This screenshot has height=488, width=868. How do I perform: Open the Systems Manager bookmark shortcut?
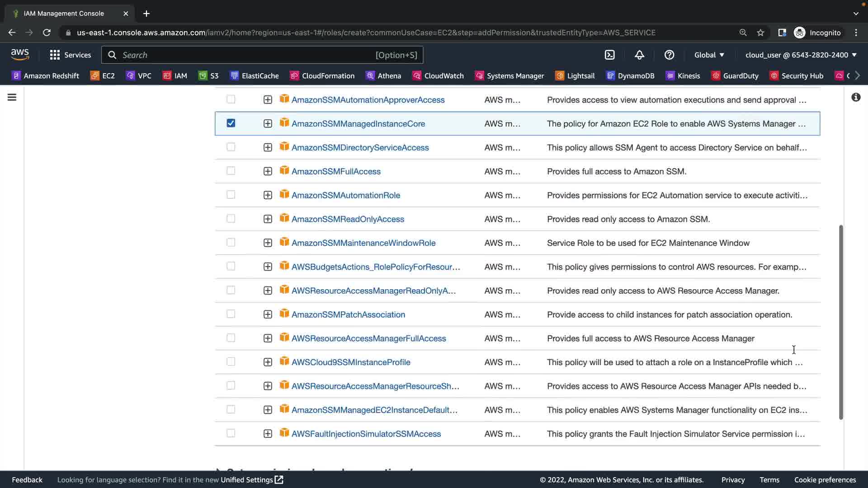509,75
